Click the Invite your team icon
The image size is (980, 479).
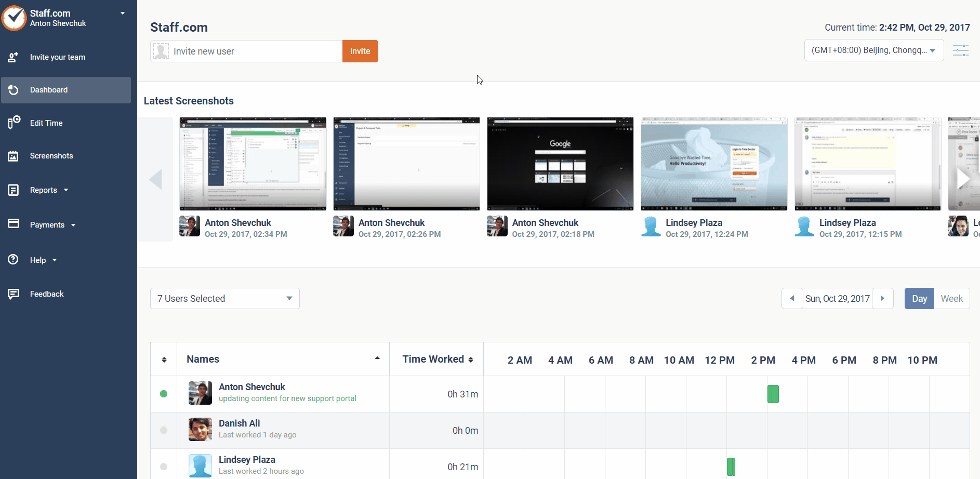coord(14,57)
